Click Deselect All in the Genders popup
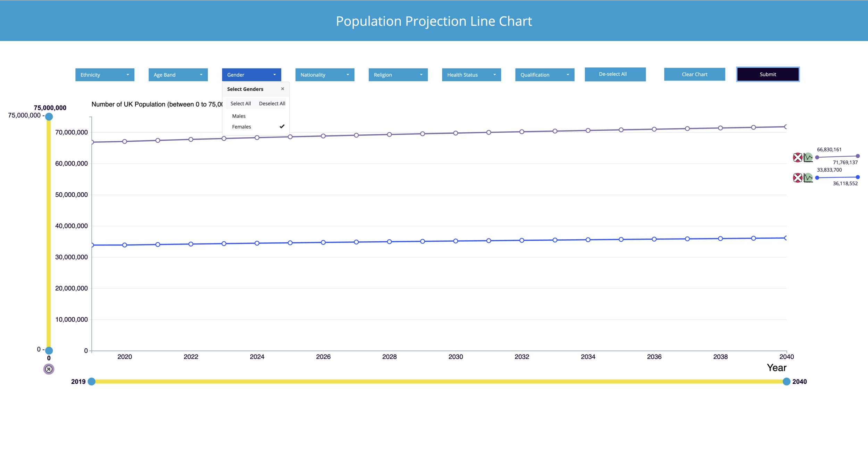 click(x=272, y=103)
